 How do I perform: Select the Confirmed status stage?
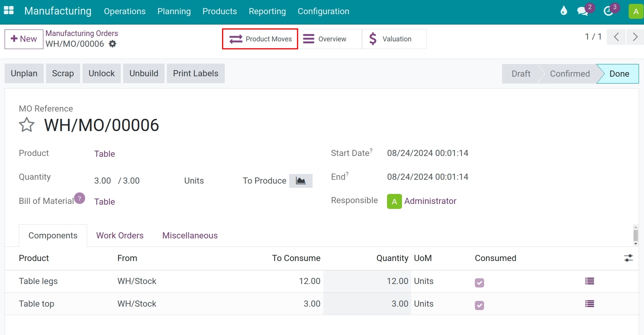click(x=570, y=74)
